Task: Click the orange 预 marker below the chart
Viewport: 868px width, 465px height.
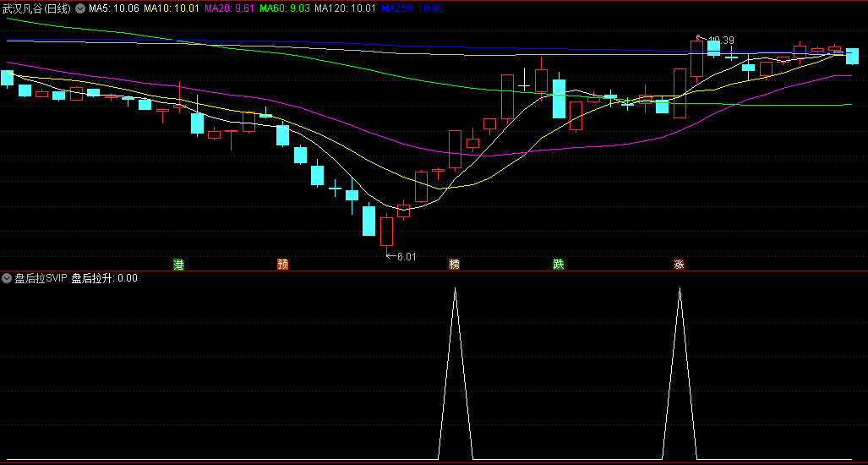Action: (283, 265)
